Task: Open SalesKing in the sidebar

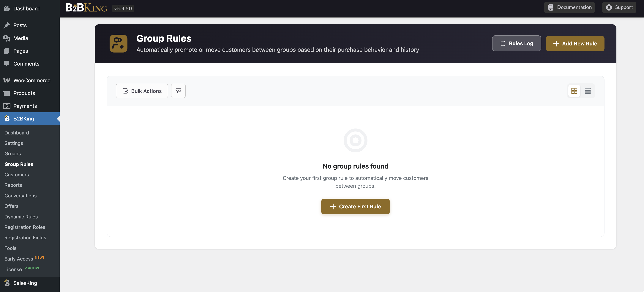Action: tap(25, 283)
